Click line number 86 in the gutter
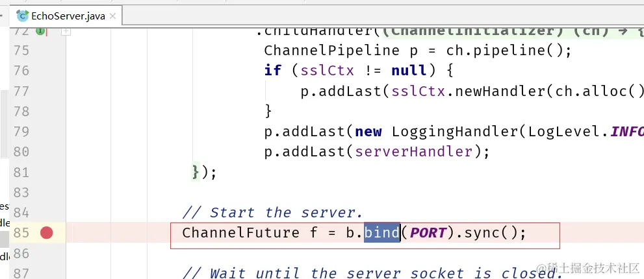This screenshot has width=644, height=279. [21, 254]
